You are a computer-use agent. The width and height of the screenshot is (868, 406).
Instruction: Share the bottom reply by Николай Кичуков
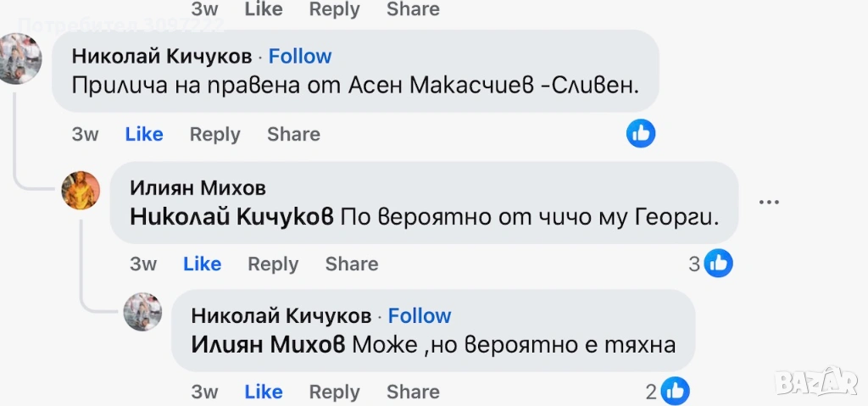point(412,392)
